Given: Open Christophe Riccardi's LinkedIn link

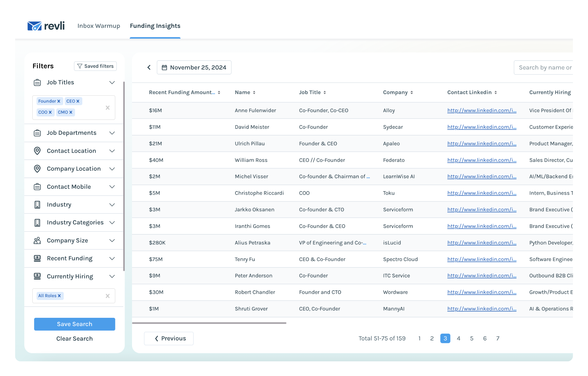Looking at the screenshot, I should point(482,193).
